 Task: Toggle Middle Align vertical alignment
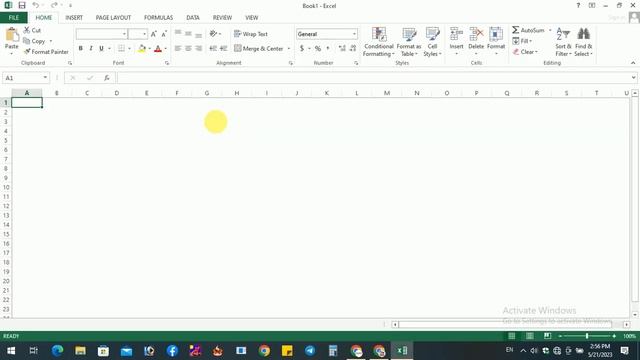pyautogui.click(x=188, y=33)
